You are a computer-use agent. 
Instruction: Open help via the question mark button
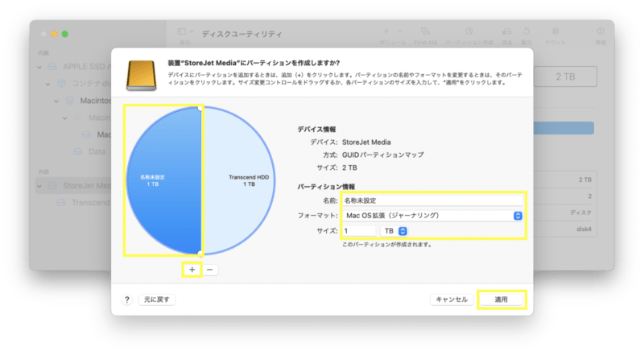tap(127, 299)
